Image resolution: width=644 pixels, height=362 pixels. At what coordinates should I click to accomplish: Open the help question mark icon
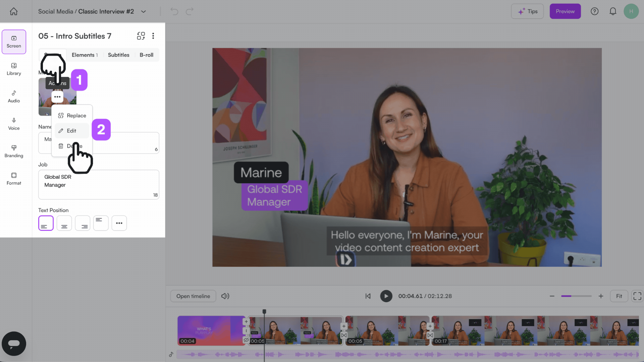pyautogui.click(x=594, y=11)
